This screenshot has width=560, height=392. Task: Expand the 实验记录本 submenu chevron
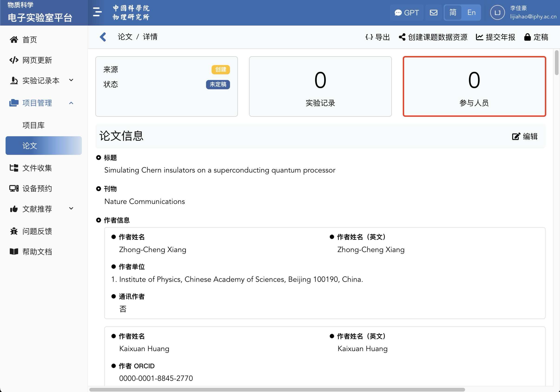point(71,80)
